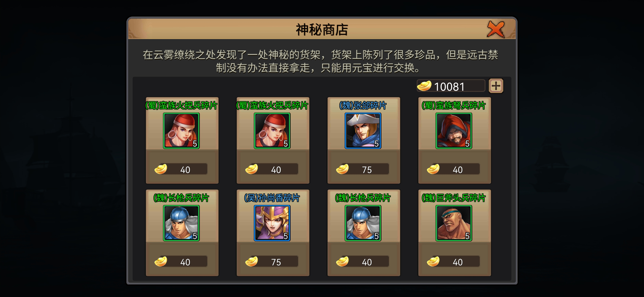
Task: Tap the (蜀)蛮族弩兵碎片 hooded portrait
Action: click(454, 131)
